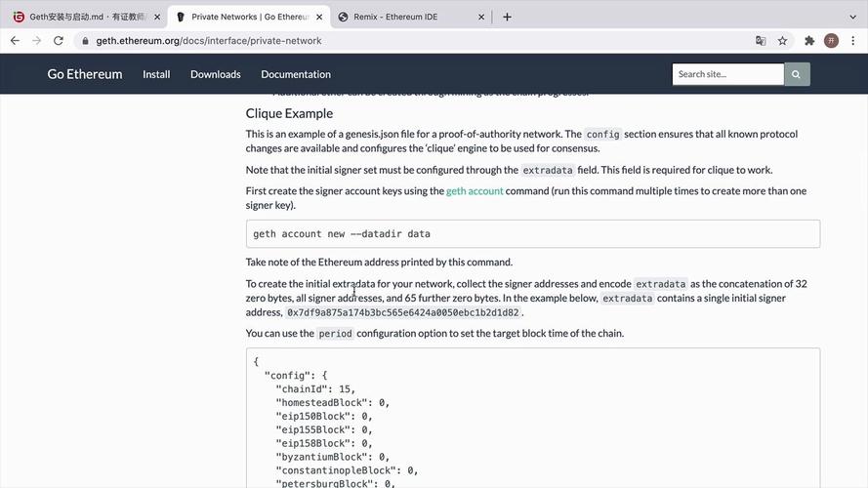Open a new browser tab
868x488 pixels.
tap(507, 17)
